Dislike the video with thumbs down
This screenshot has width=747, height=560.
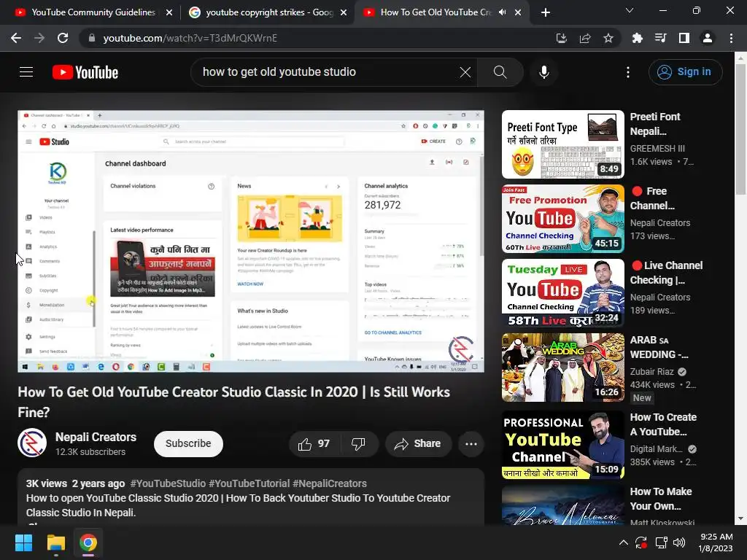pos(358,444)
